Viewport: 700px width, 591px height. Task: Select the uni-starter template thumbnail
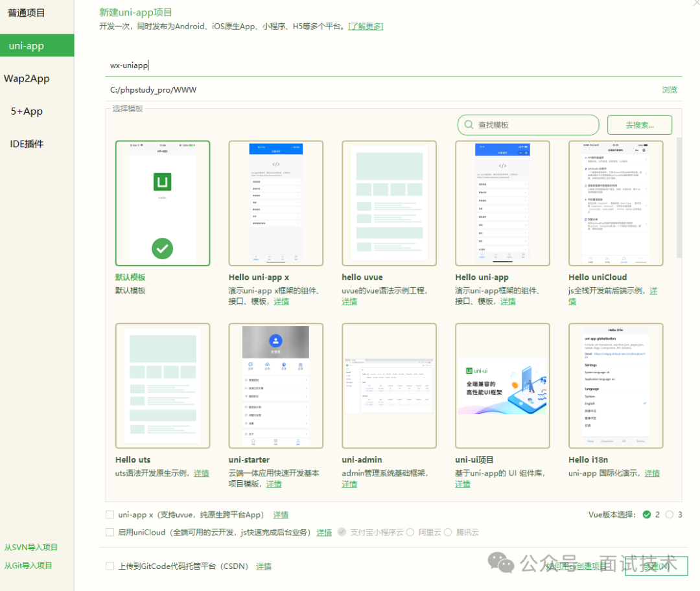[x=276, y=386]
